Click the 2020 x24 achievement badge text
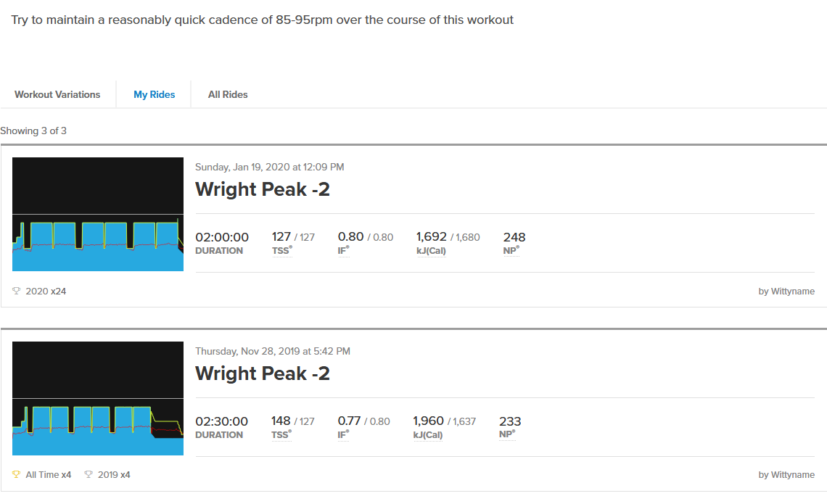 point(46,291)
